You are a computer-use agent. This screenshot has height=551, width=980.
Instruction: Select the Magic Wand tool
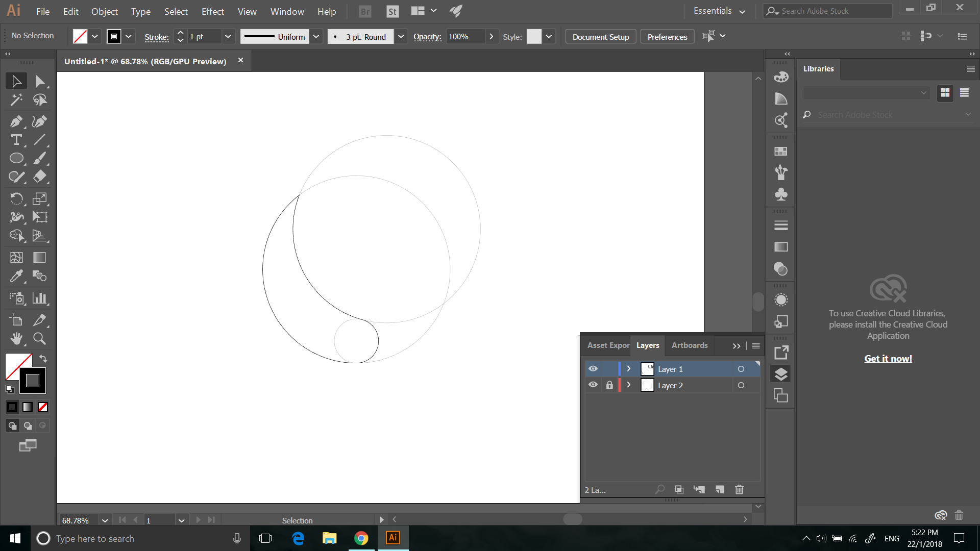click(x=16, y=100)
